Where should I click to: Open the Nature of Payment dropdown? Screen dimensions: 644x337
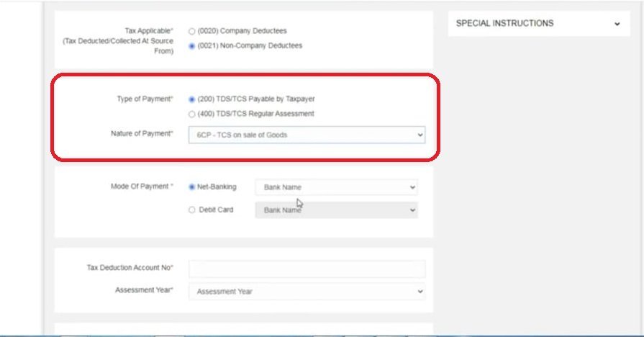click(307, 135)
